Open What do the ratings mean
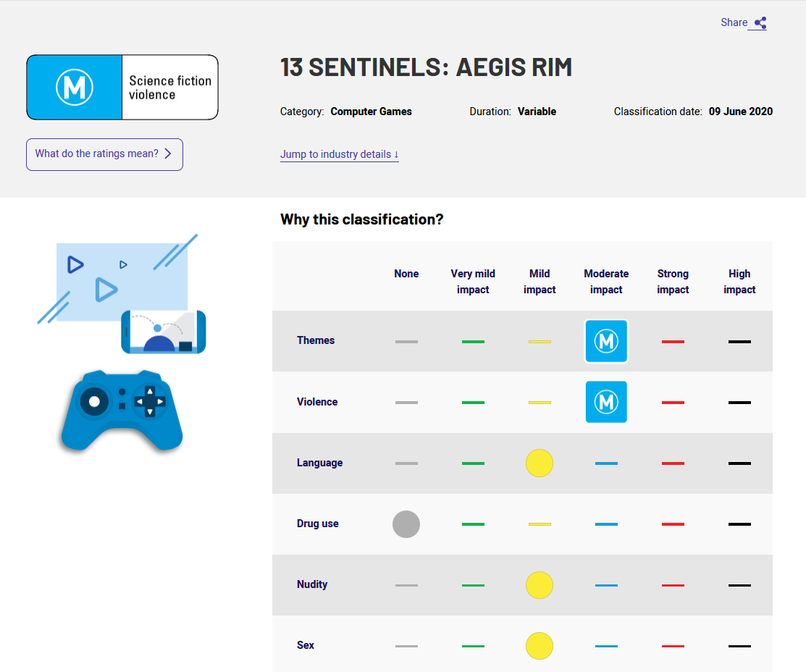The height and width of the screenshot is (672, 806). (x=104, y=154)
